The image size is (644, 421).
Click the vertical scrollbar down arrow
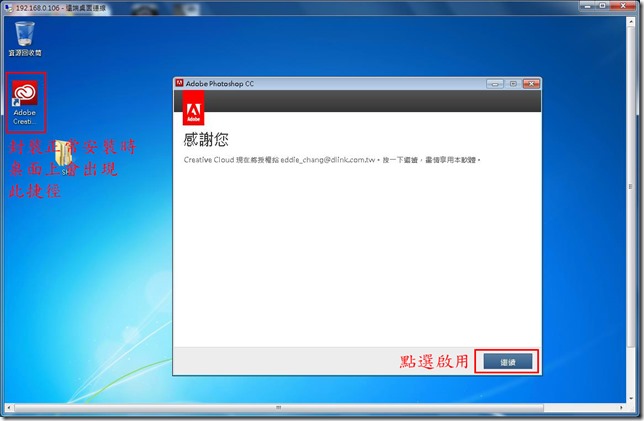tap(631, 398)
